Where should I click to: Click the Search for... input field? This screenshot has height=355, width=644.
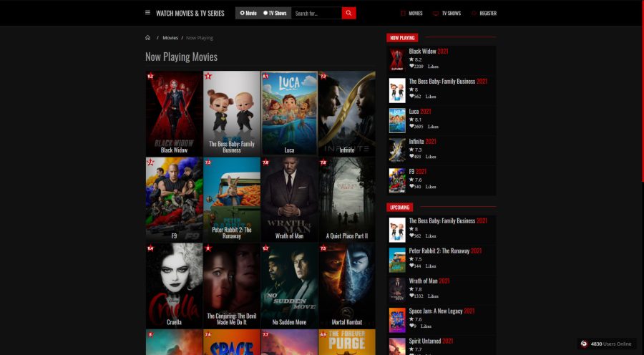click(x=316, y=13)
